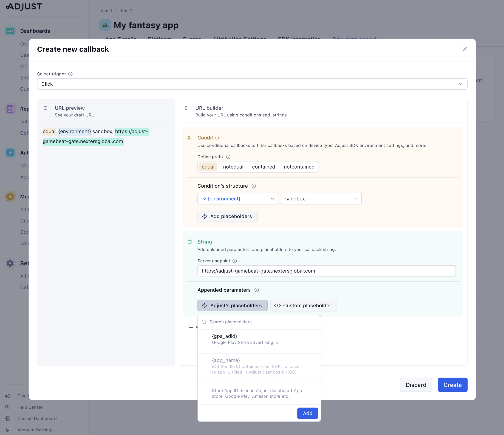Image resolution: width=504 pixels, height=435 pixels.
Task: Select the notequal prefix option
Action: [x=233, y=167]
